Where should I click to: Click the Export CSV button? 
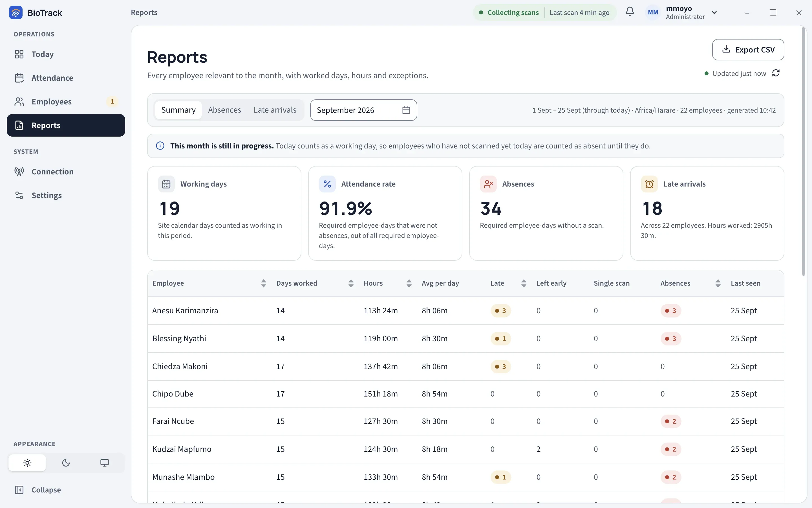pos(748,50)
